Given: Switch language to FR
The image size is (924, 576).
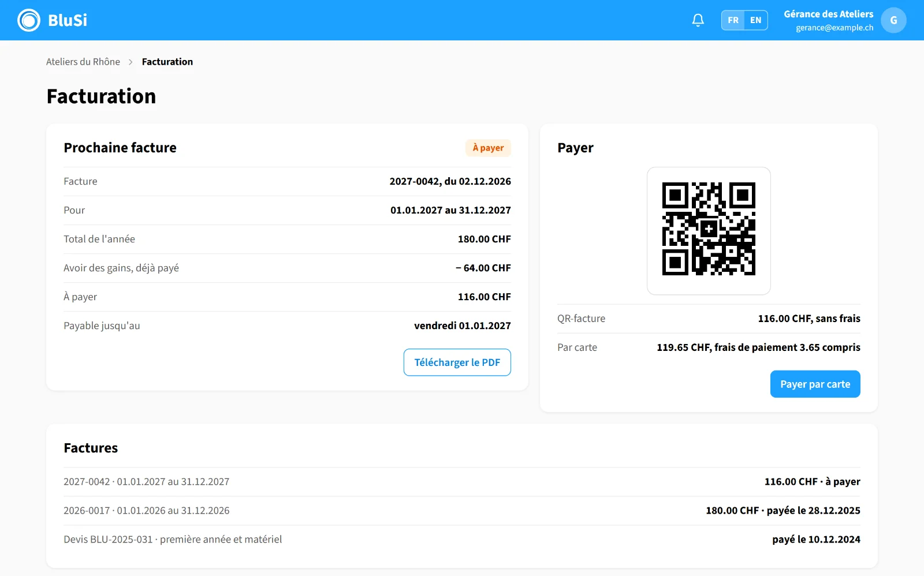Looking at the screenshot, I should click(x=733, y=20).
